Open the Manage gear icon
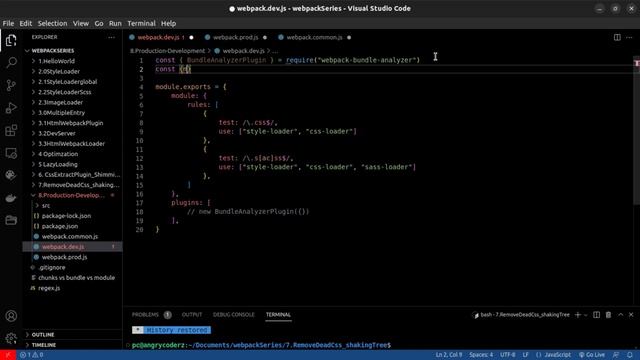The width and height of the screenshot is (640, 360). coord(11,338)
